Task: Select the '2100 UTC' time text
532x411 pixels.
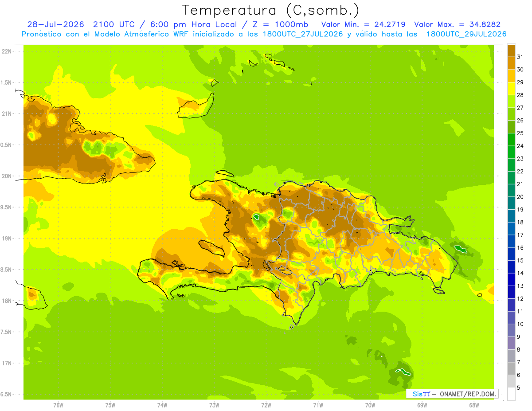Action: [x=113, y=24]
